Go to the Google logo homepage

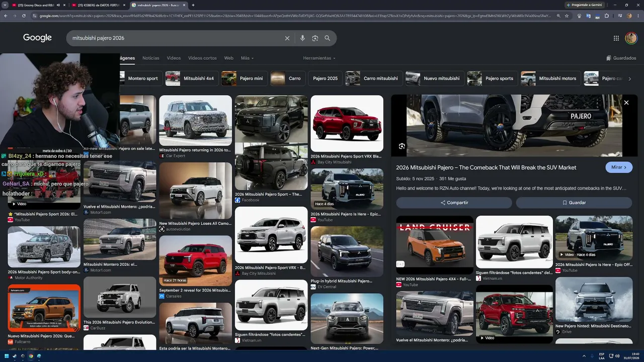point(37,38)
